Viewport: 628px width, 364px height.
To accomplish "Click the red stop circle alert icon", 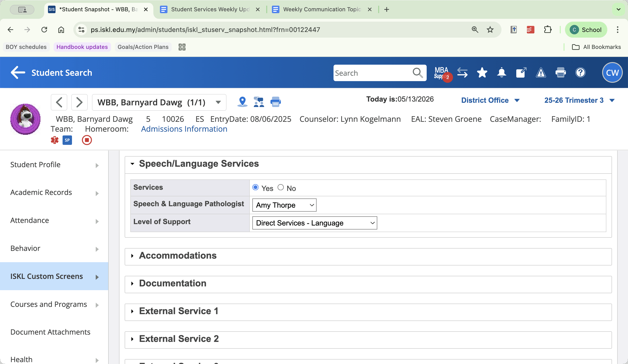I will [x=87, y=140].
